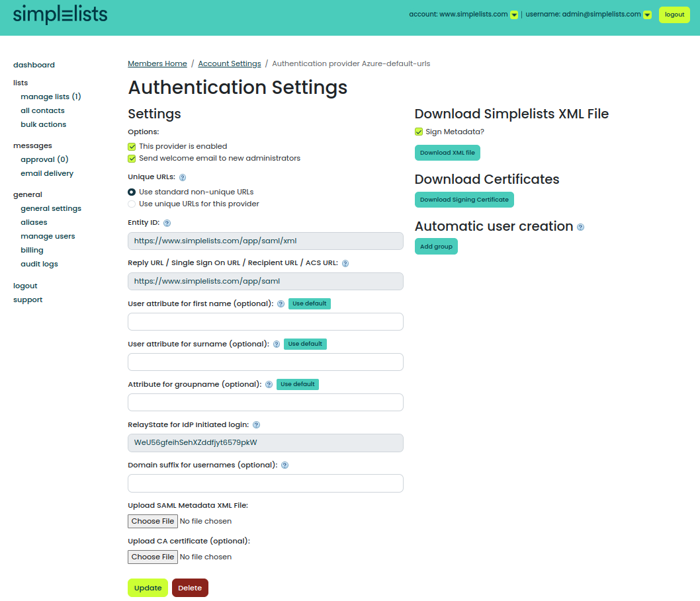This screenshot has height=601, width=700.
Task: Open the account dropdown arrow
Action: pos(514,15)
